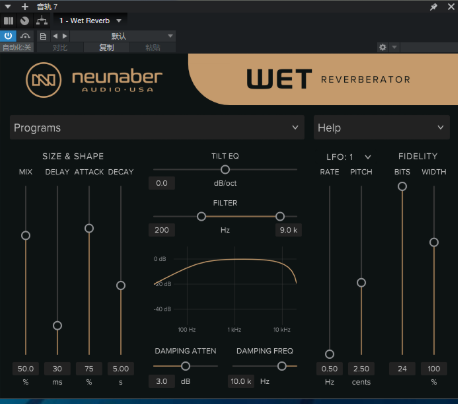458x404 pixels.
Task: Expand the arrow next to gear icon
Action: 394,47
